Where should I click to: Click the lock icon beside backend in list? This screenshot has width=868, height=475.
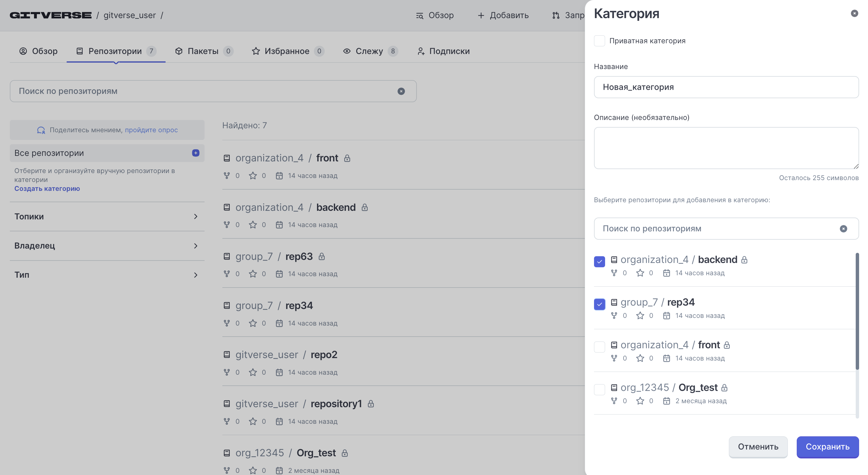365,207
